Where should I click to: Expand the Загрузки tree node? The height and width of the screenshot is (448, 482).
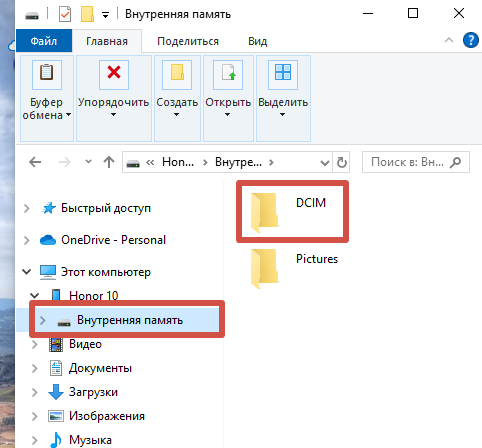(34, 392)
